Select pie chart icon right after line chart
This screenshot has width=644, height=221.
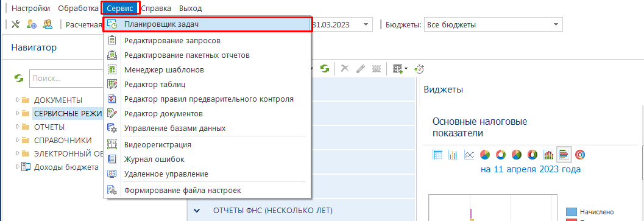click(485, 155)
